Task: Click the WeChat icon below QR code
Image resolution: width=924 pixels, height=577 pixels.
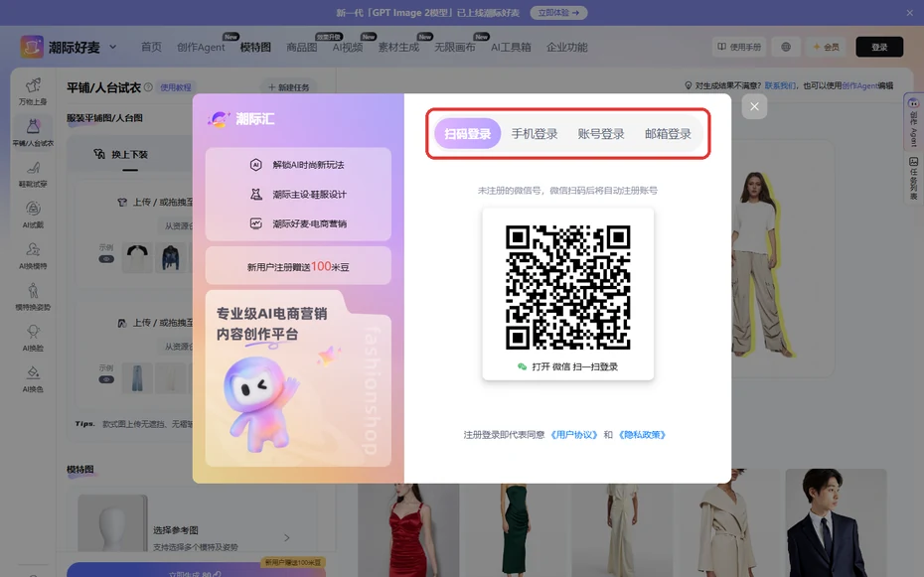Action: [x=522, y=366]
